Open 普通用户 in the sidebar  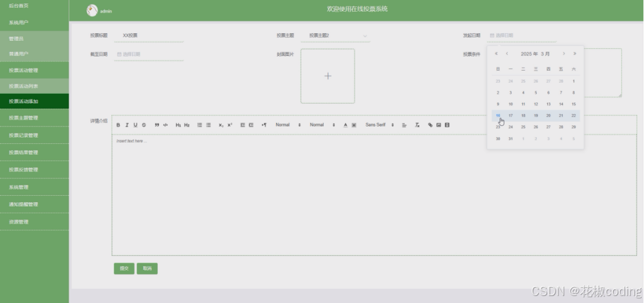coord(34,54)
